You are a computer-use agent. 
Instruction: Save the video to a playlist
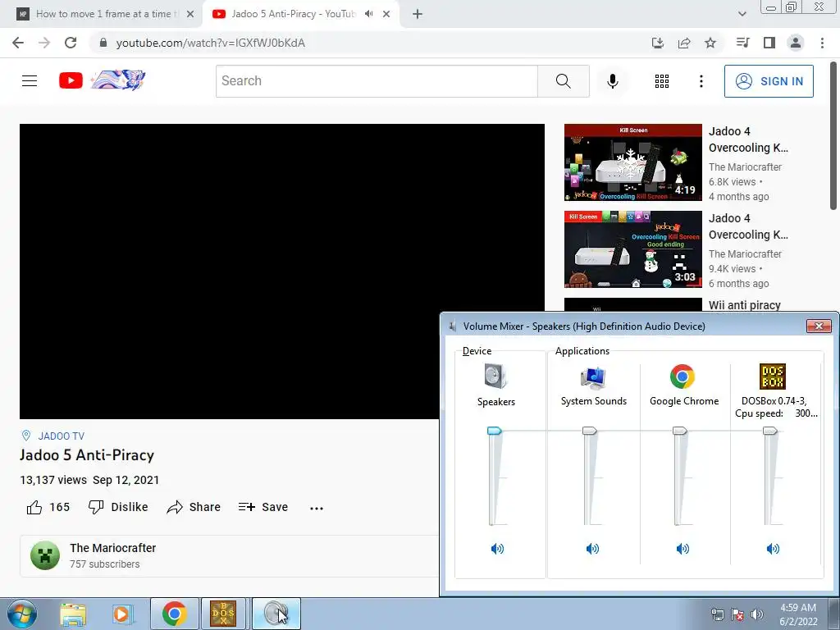(x=263, y=507)
